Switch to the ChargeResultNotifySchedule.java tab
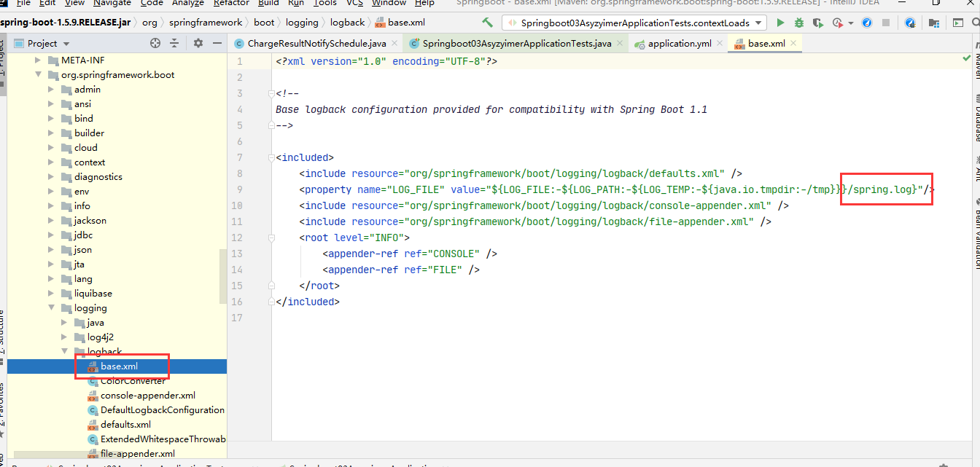Viewport: 980px width, 467px height. pyautogui.click(x=316, y=44)
